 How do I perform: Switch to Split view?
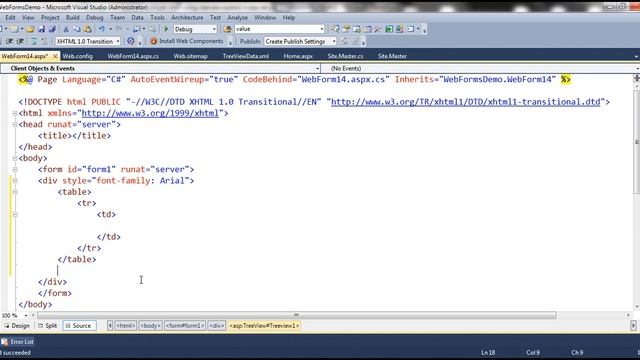click(x=47, y=326)
